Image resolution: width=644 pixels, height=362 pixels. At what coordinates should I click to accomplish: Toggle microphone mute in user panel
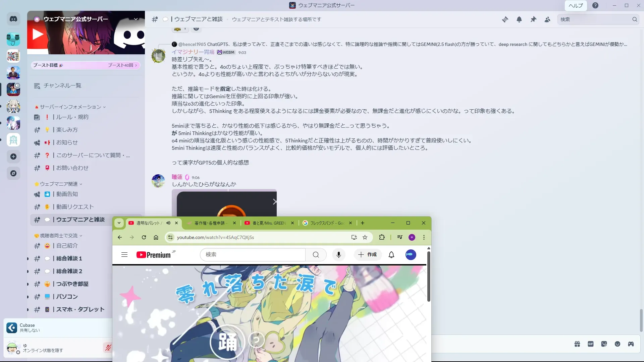(x=108, y=348)
